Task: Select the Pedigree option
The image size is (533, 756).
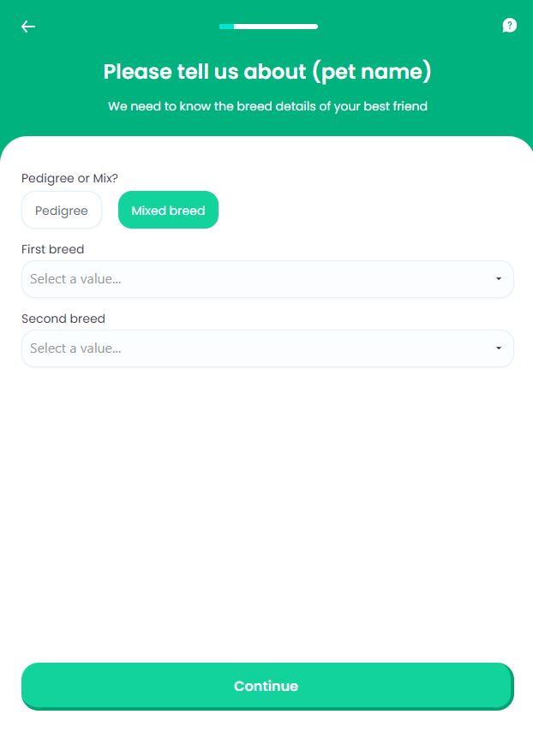Action: (62, 211)
